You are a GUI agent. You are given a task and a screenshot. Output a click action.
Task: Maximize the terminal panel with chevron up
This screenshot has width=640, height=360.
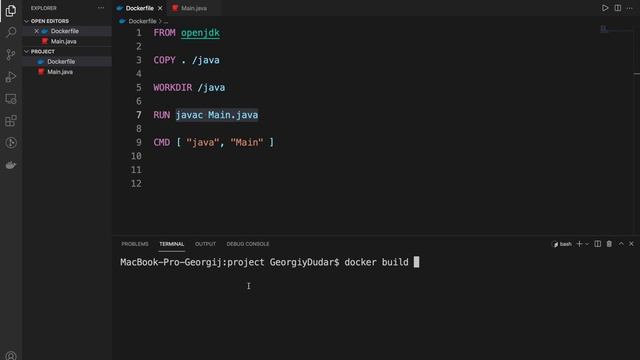621,244
